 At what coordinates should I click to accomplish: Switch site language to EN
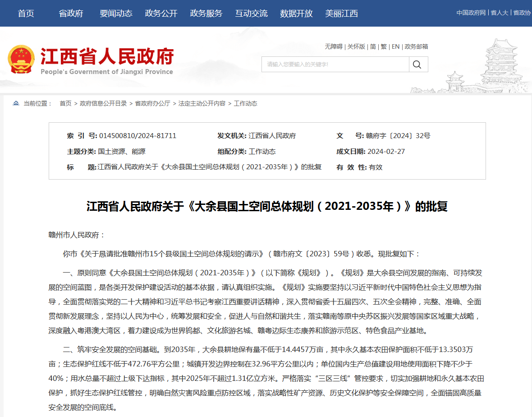coord(395,46)
